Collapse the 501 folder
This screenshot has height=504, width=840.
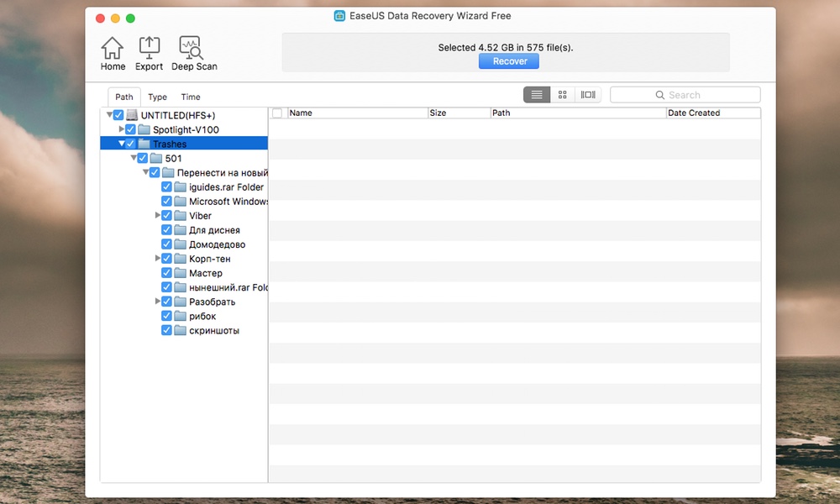134,158
